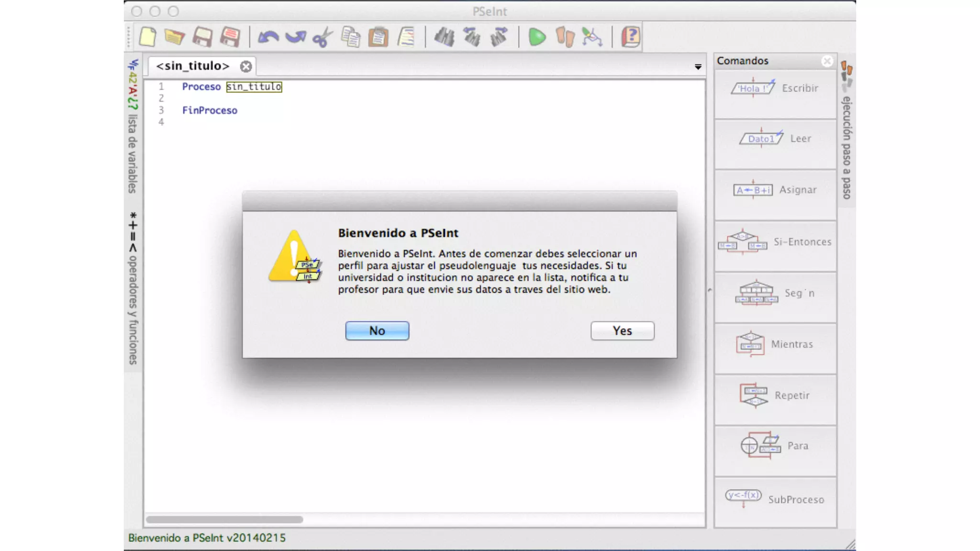980x551 pixels.
Task: Click the editor horizontal scrollbar
Action: point(225,519)
